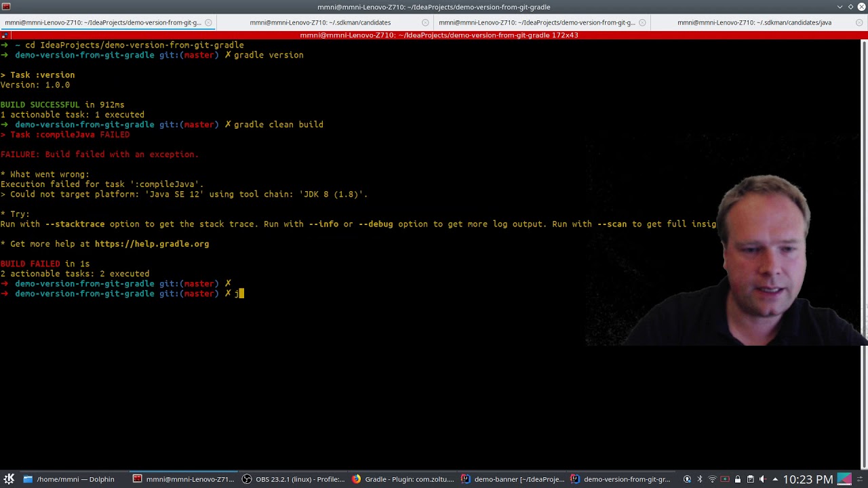Viewport: 868px width, 488px height.
Task: Open panel settings icon at taskbar end
Action: pyautogui.click(x=861, y=479)
